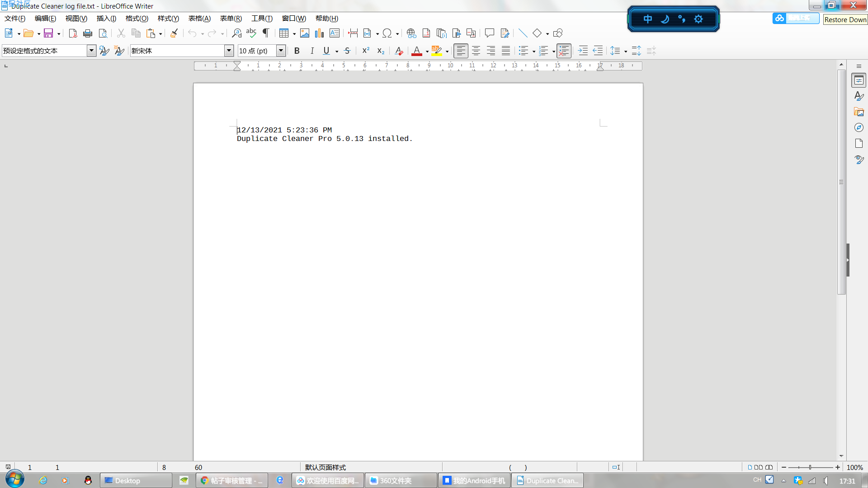Show the draw functions toolbar

pos(558,33)
